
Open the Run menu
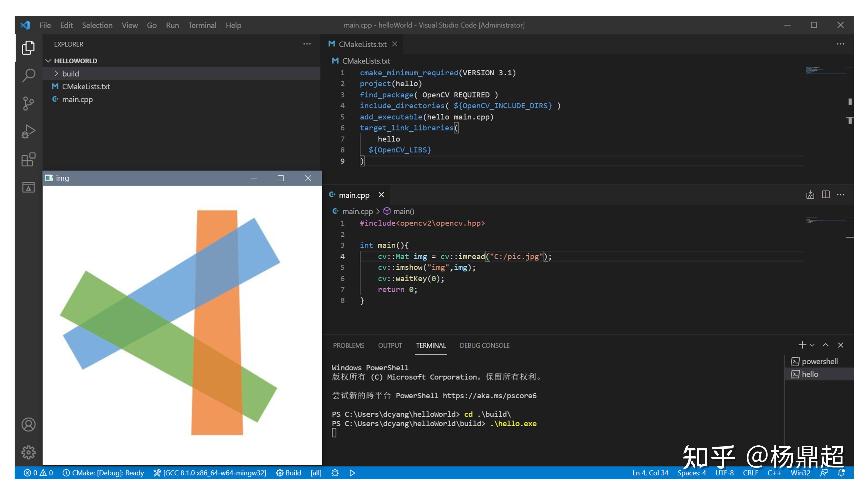(172, 25)
